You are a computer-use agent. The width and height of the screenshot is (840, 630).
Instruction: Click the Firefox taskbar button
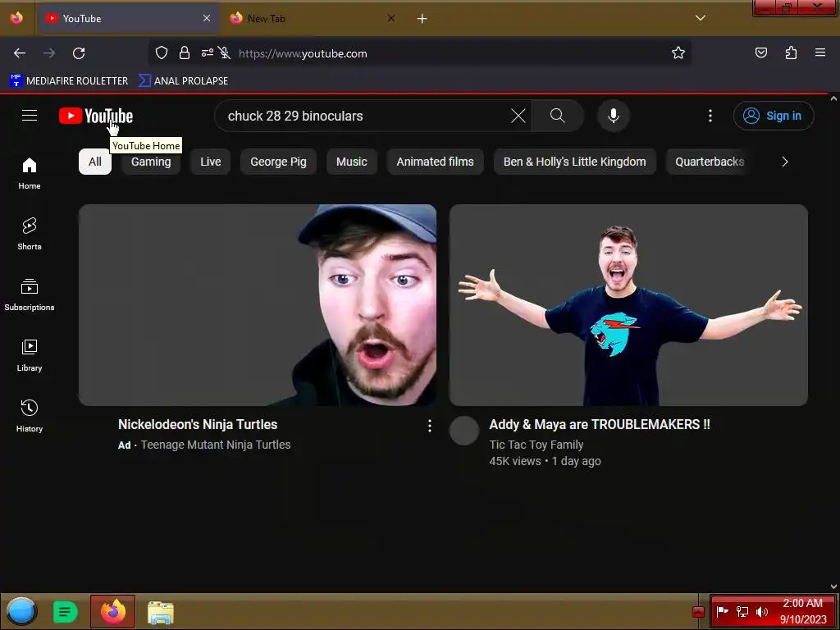click(x=113, y=611)
